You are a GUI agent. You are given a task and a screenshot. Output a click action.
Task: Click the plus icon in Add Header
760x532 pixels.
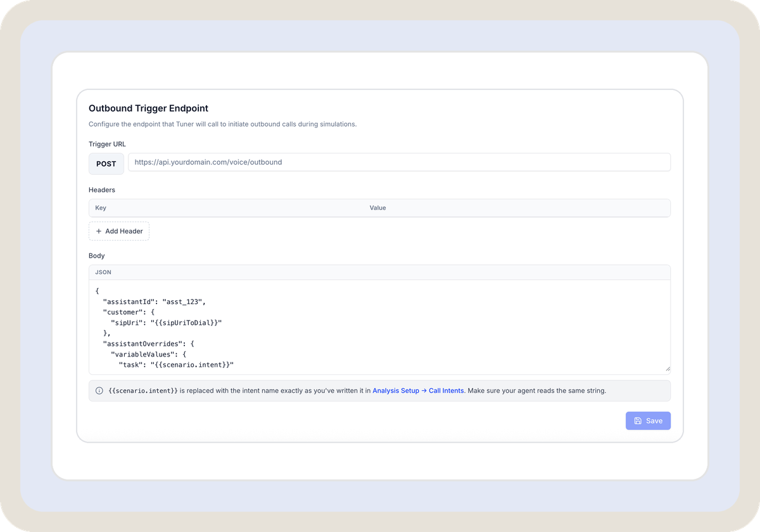coord(99,231)
